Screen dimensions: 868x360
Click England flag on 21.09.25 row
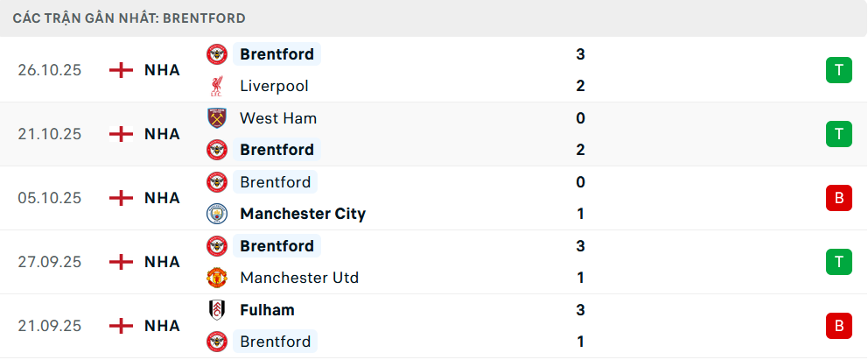click(121, 326)
